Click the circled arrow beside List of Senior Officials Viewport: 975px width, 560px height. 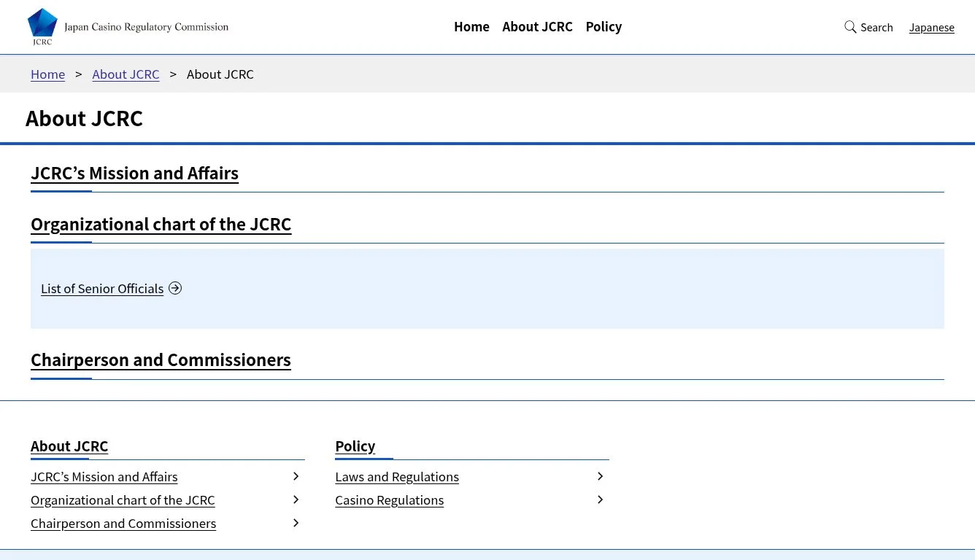[x=175, y=288]
